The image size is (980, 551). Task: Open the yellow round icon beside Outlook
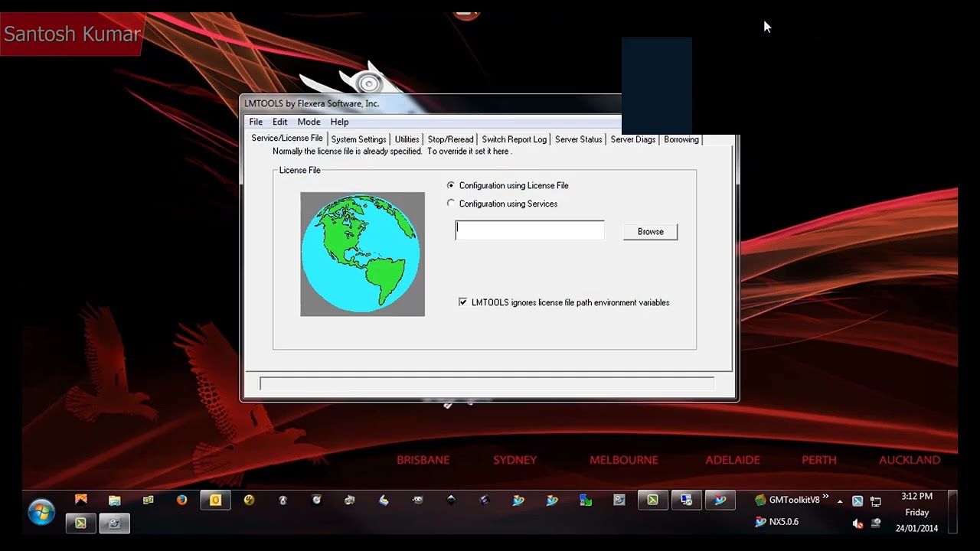pos(249,500)
